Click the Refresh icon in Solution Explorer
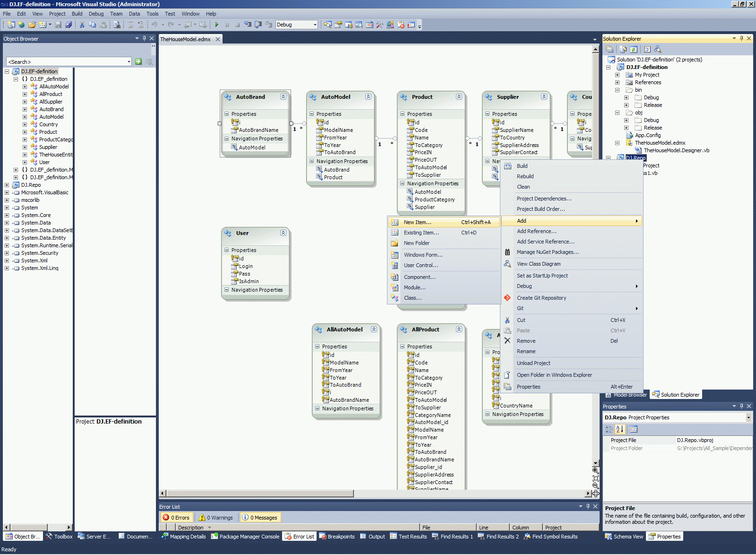Viewport: 756px width, 555px height. [634, 49]
